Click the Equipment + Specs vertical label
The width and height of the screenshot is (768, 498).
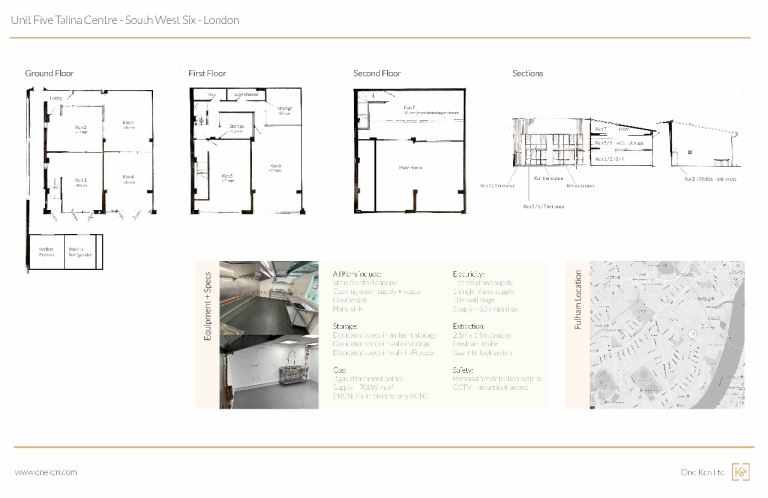[208, 306]
